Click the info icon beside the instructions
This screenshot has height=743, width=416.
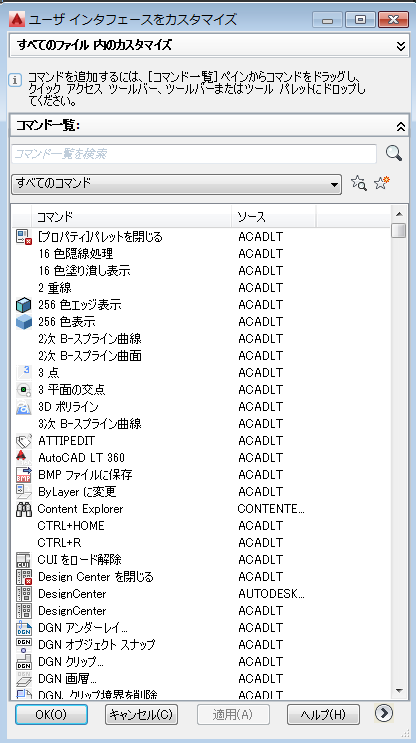click(15, 80)
